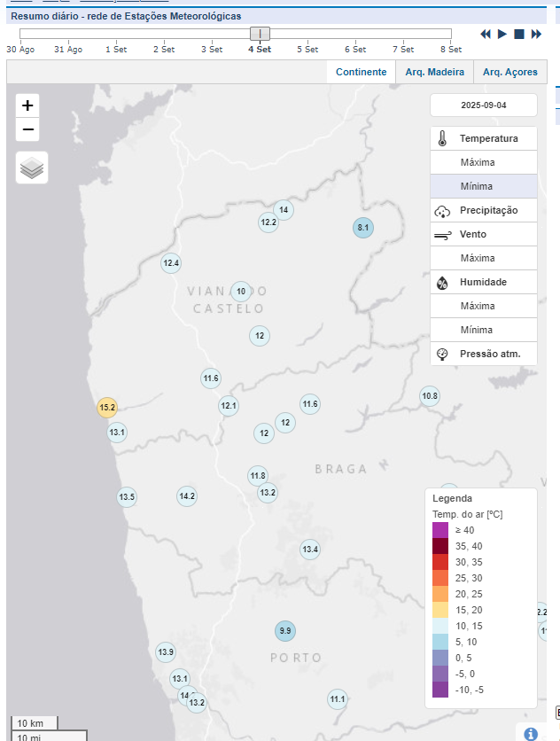
Task: Jump to 7 Set on the timeline
Action: [403, 49]
